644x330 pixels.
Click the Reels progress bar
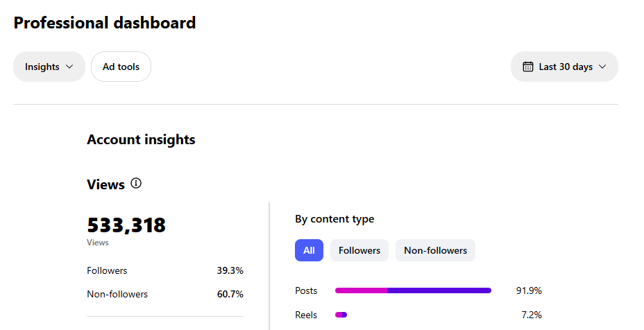point(341,315)
